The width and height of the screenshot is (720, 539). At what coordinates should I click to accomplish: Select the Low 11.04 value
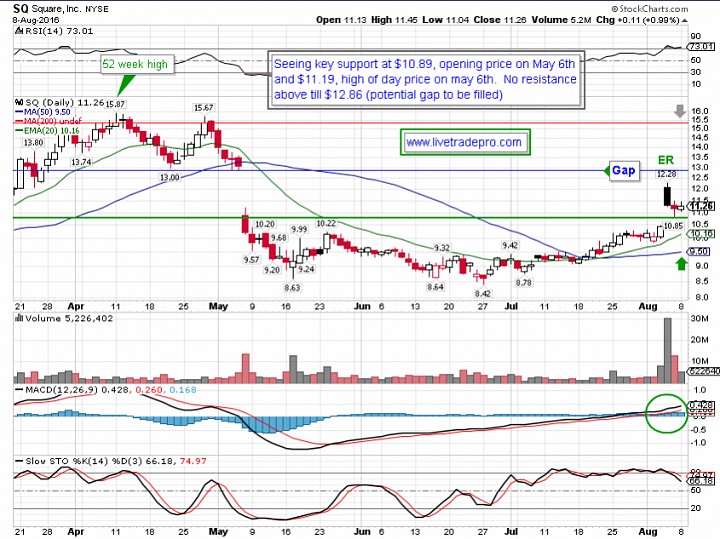(444, 20)
